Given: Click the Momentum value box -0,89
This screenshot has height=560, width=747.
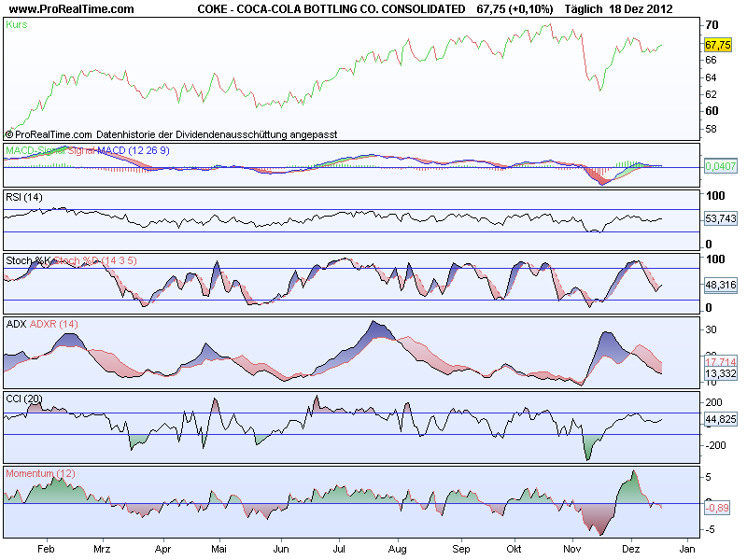Looking at the screenshot, I should [x=717, y=508].
